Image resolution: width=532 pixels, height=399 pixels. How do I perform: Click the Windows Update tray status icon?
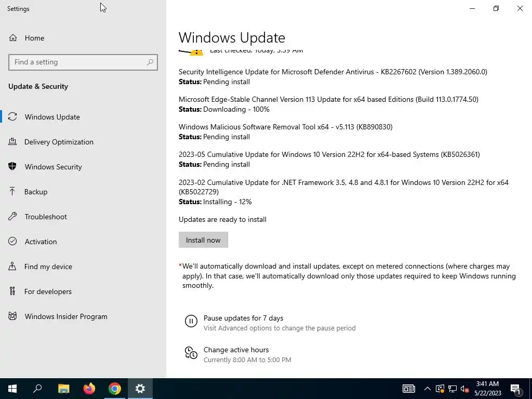coord(440,389)
